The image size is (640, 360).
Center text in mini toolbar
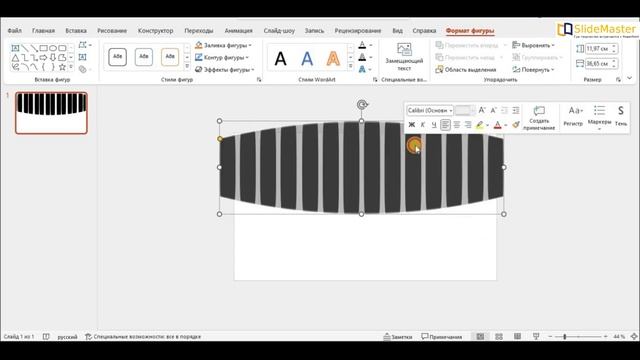pos(457,124)
